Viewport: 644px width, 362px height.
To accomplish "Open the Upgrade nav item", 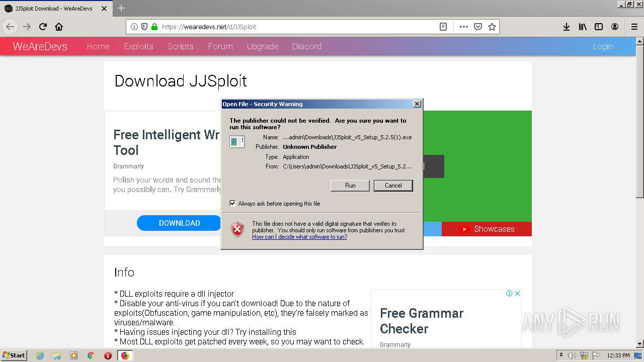I will pos(262,46).
